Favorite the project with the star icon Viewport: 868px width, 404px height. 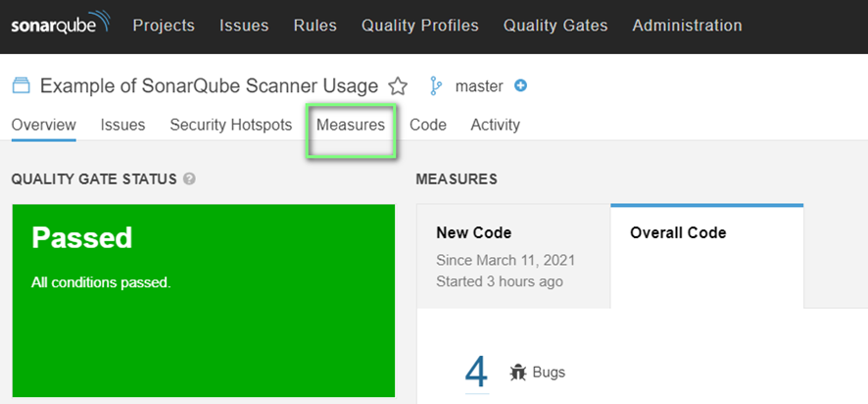point(398,86)
